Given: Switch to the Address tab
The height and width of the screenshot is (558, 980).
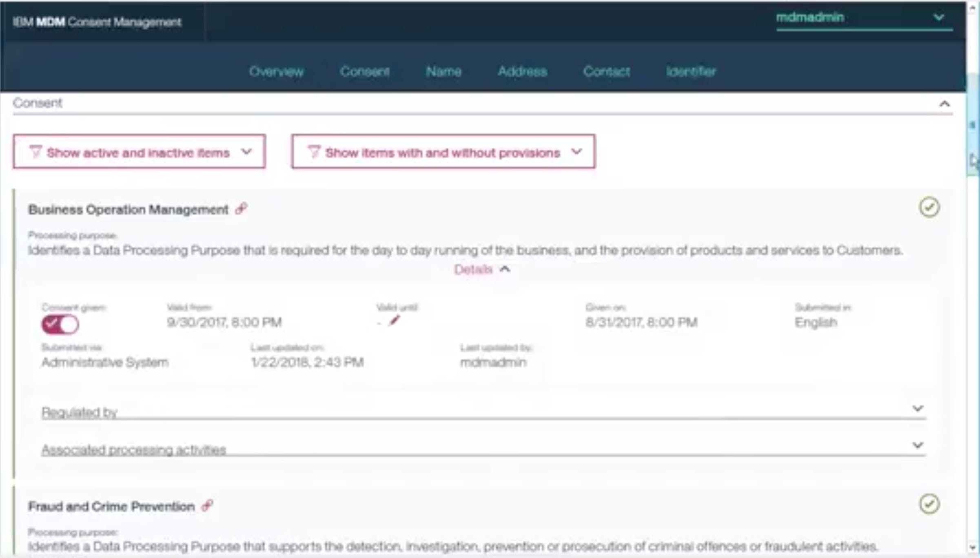Looking at the screenshot, I should pyautogui.click(x=522, y=71).
